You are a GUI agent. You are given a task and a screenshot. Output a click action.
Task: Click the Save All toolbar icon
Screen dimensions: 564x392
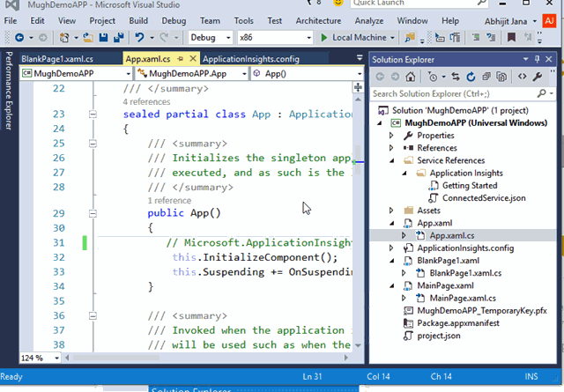119,37
